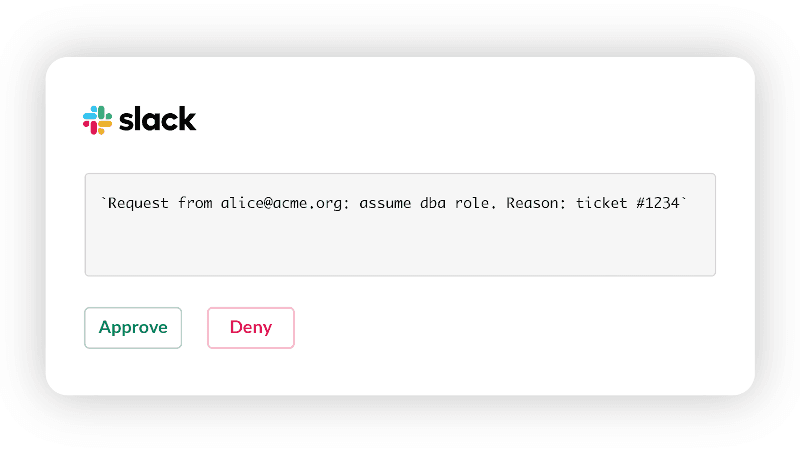Click the Slack hashtag logo icon
The image size is (800, 450).
97,120
